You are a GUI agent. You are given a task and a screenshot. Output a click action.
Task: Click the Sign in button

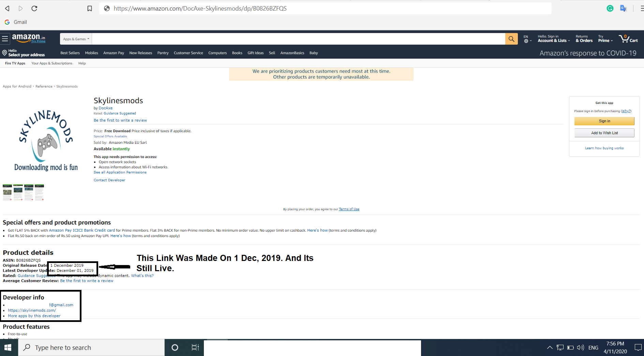click(x=604, y=121)
